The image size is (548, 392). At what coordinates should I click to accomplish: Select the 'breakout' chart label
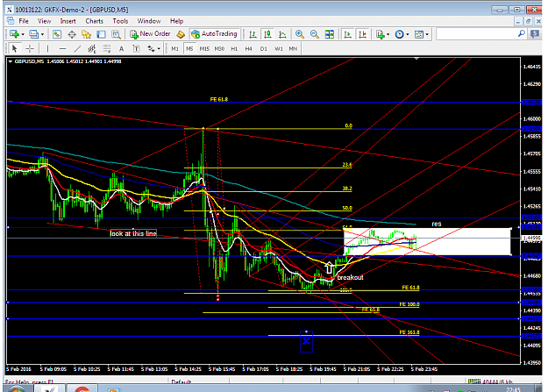tap(350, 277)
